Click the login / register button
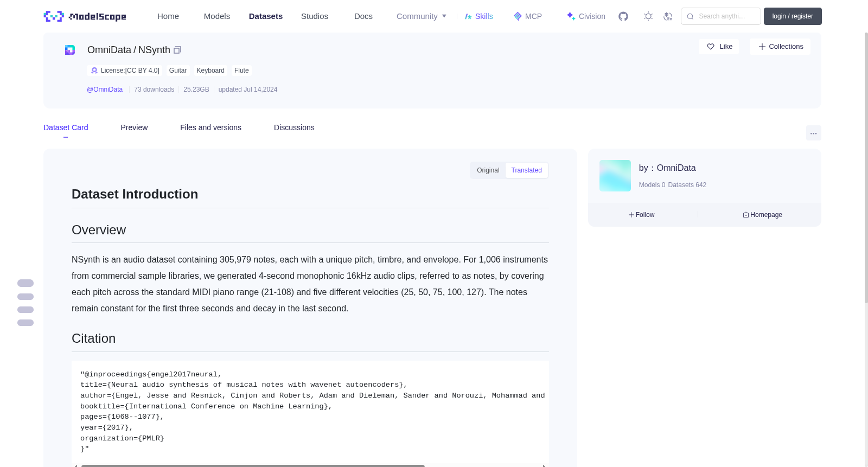Viewport: 868px width, 467px height. (793, 16)
